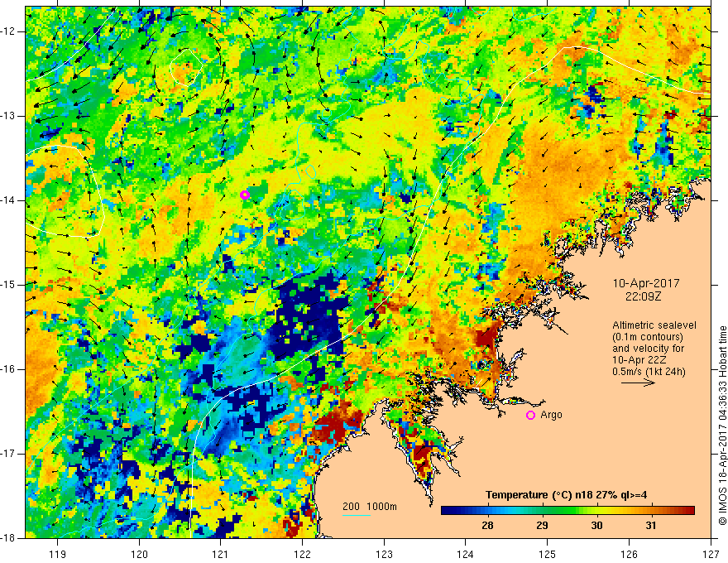Click the longitude label 124
728x563 pixels.
[466, 554]
